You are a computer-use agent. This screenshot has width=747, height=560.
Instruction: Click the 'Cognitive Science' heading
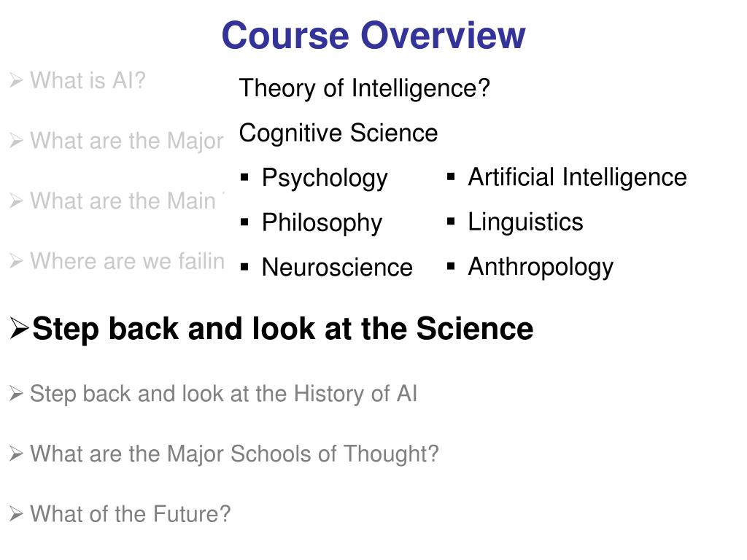(x=338, y=133)
